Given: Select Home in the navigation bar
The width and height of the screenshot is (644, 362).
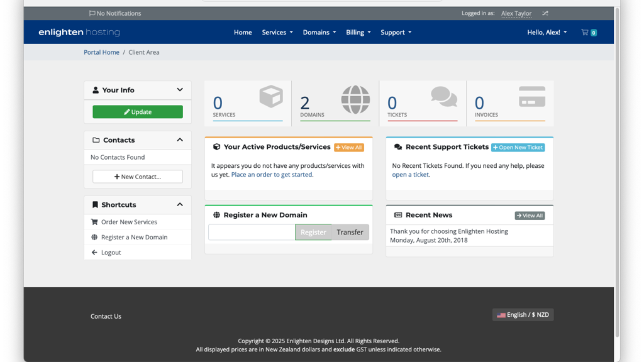Looking at the screenshot, I should click(243, 32).
